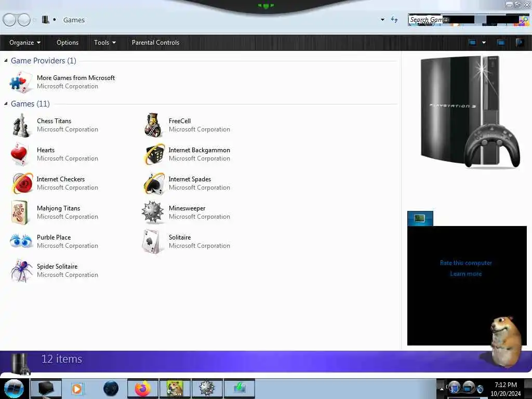Open the black console Games taskbar button
The image size is (532, 399).
tap(46, 389)
